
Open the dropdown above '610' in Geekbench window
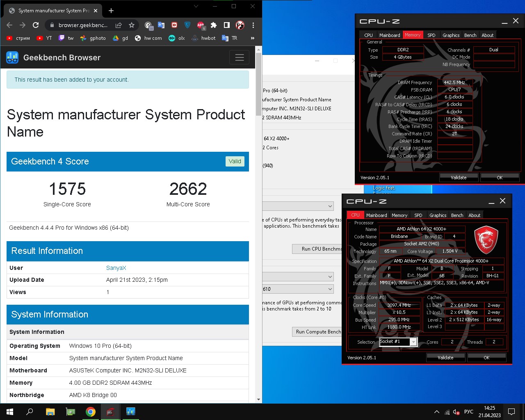tap(298, 277)
